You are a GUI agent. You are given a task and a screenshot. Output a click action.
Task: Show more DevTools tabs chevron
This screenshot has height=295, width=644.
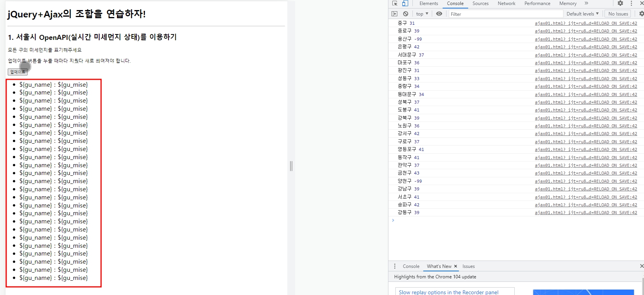click(x=586, y=3)
